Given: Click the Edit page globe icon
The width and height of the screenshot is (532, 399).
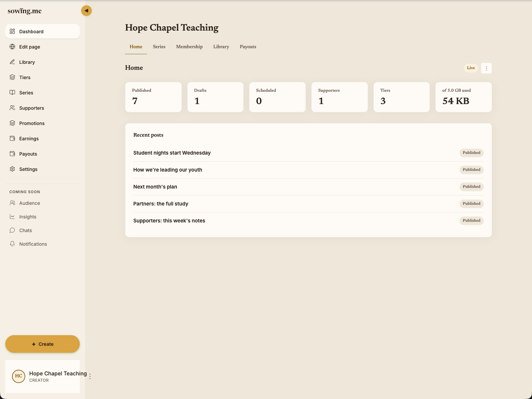Looking at the screenshot, I should tap(12, 47).
